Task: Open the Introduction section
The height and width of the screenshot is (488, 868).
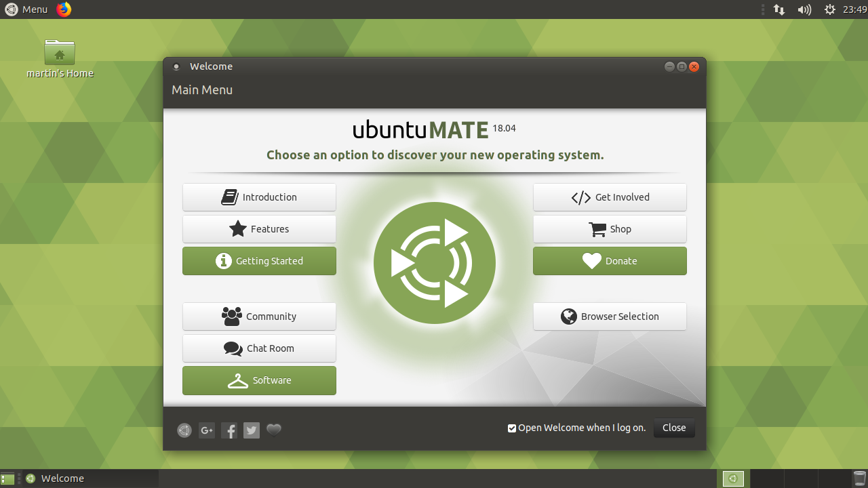Action: click(259, 197)
